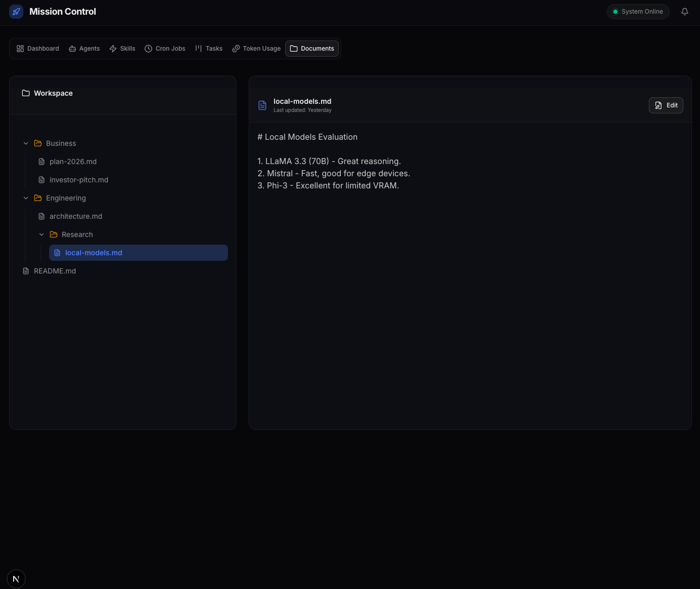The width and height of the screenshot is (700, 589).
Task: Click the rocket logo icon
Action: coord(16,12)
